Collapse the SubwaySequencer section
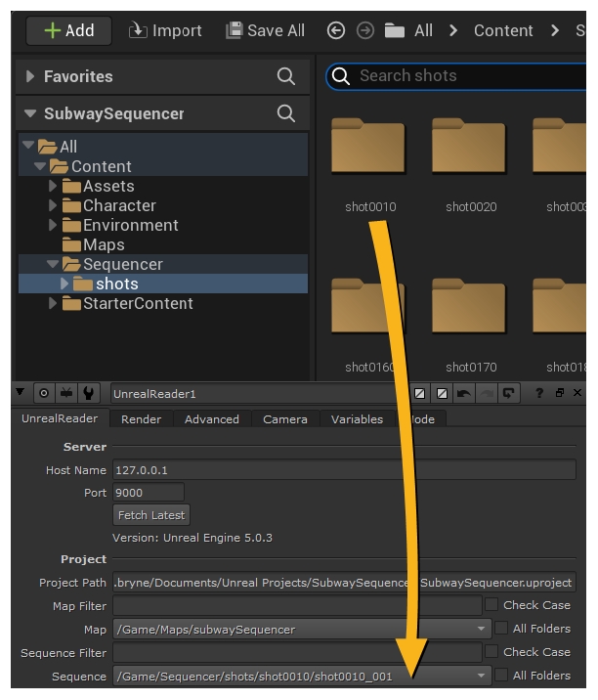 [x=29, y=114]
